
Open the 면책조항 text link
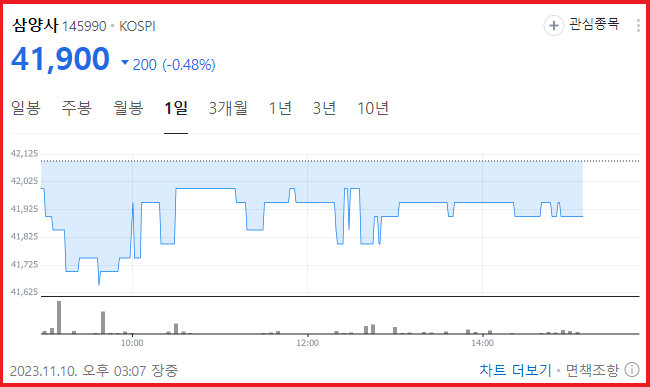click(592, 370)
